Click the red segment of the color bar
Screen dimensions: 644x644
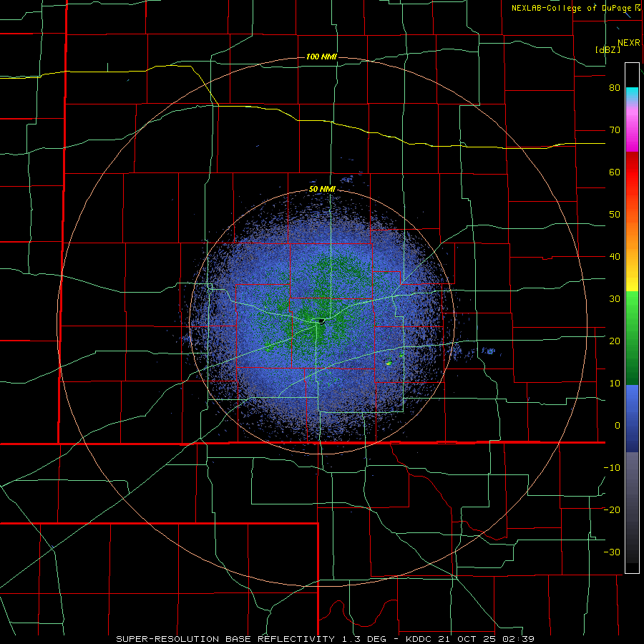tap(632, 172)
